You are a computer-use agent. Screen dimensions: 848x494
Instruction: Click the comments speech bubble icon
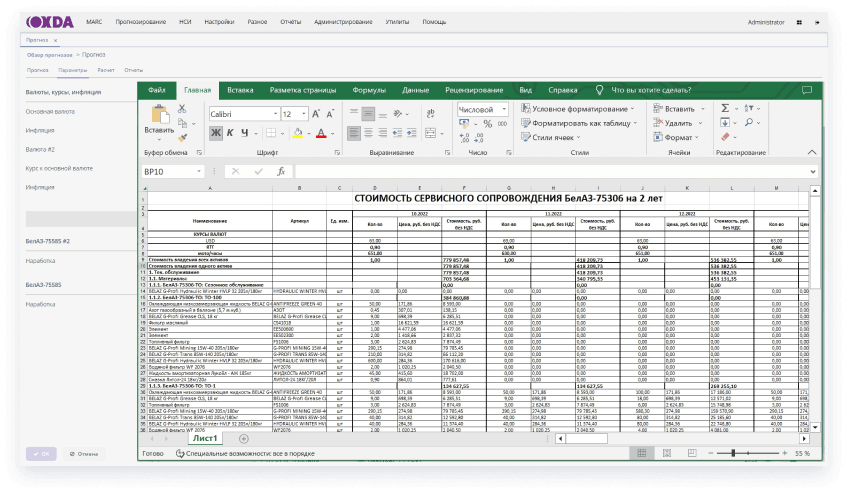(807, 90)
